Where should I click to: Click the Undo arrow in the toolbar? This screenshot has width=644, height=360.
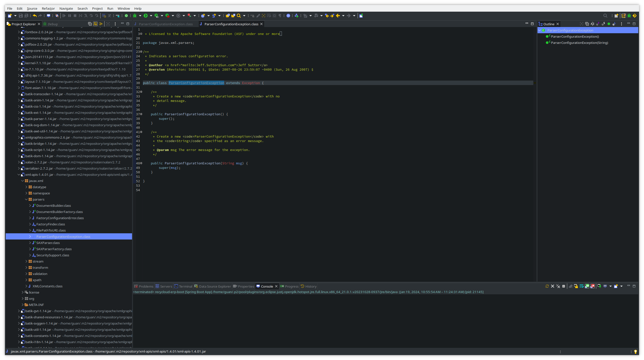click(35, 16)
